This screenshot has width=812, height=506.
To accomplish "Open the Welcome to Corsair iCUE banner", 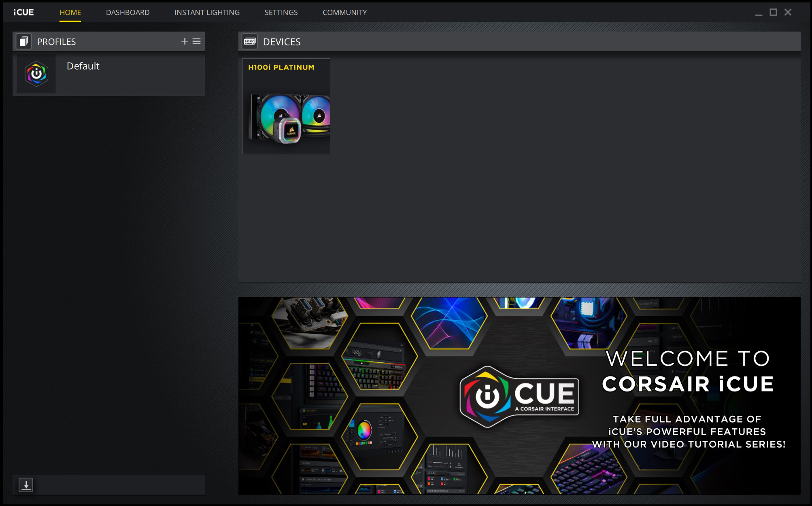I will 687,397.
